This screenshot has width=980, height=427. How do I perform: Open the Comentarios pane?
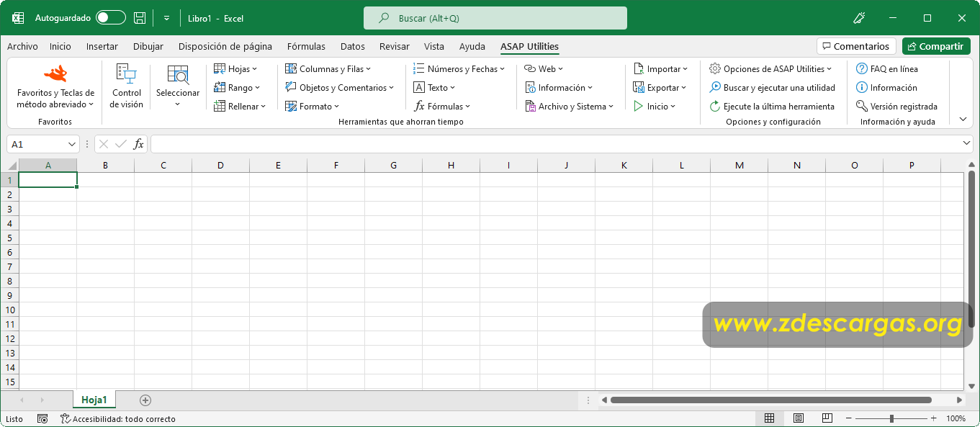856,46
